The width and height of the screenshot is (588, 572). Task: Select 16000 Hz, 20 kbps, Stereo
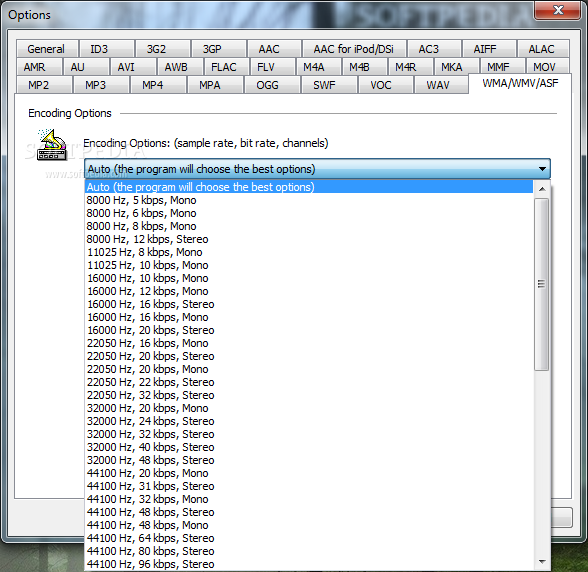point(309,330)
